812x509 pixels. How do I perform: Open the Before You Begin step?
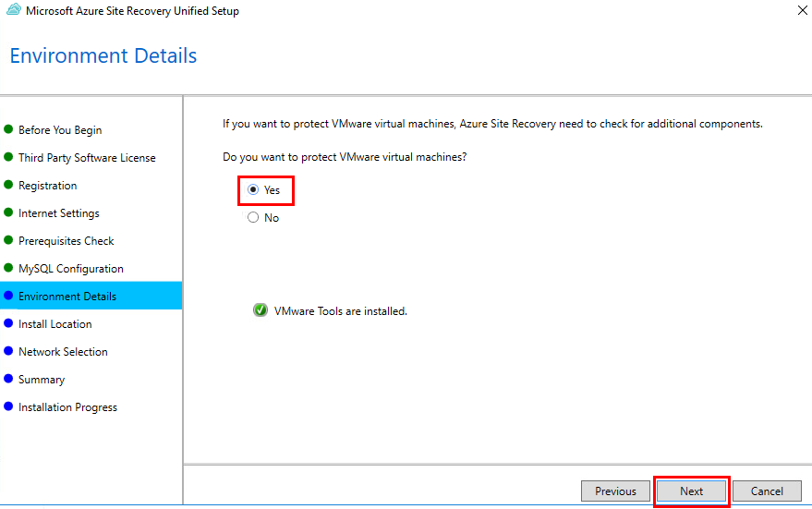pos(60,130)
